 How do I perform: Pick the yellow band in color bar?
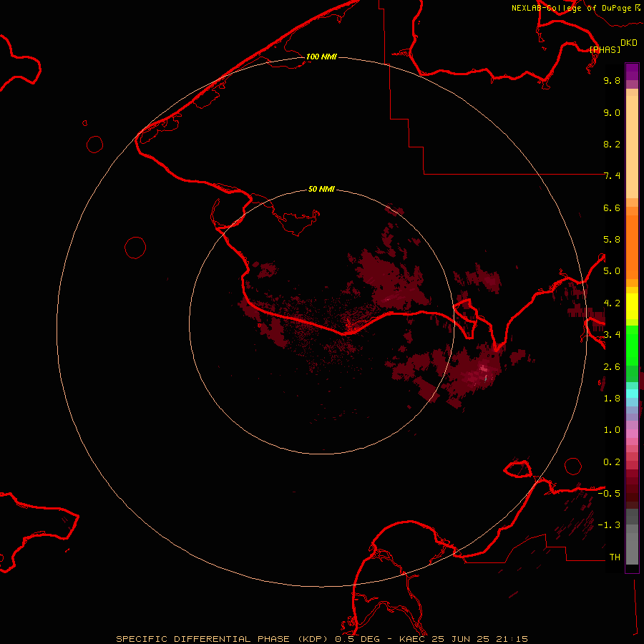pos(632,306)
